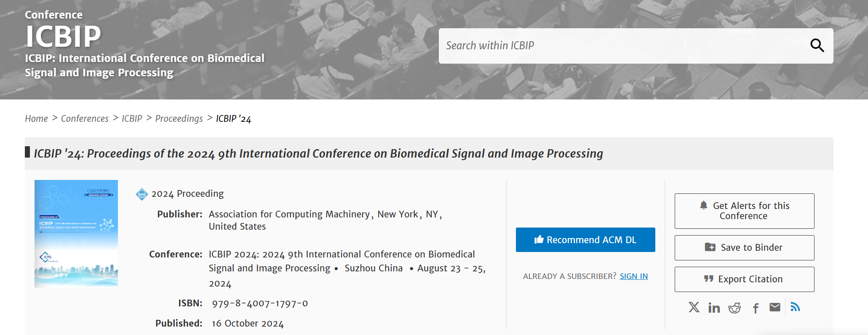
Task: Open Proceedings breadcrumb link
Action: 179,119
